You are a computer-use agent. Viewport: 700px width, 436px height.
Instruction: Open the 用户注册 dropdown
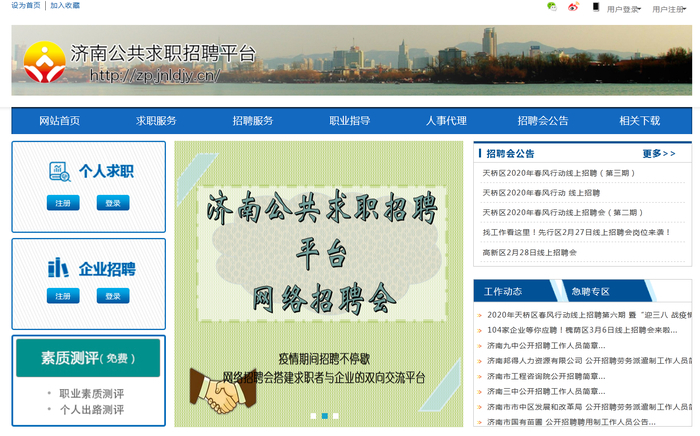click(669, 9)
